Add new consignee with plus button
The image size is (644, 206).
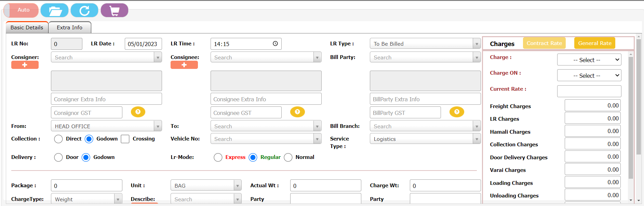tap(184, 65)
